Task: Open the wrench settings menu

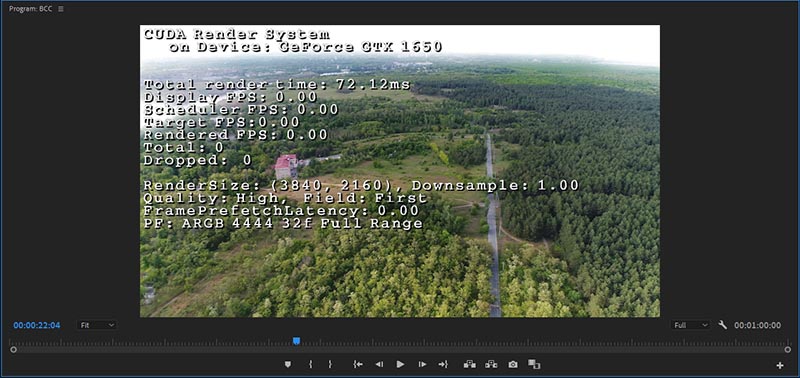Action: tap(722, 325)
